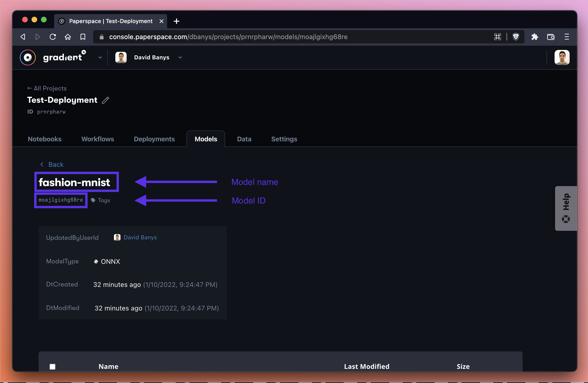Switch to the Data tab
This screenshot has width=588, height=383.
coord(244,139)
